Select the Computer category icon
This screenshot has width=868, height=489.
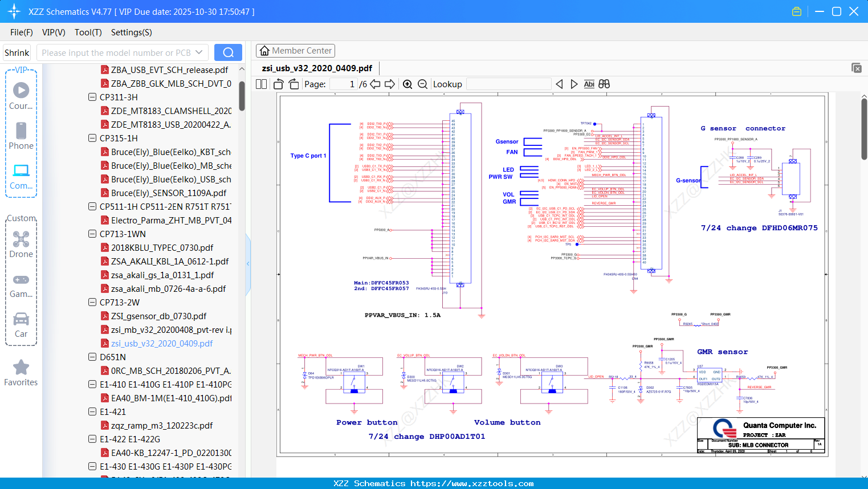pyautogui.click(x=21, y=176)
